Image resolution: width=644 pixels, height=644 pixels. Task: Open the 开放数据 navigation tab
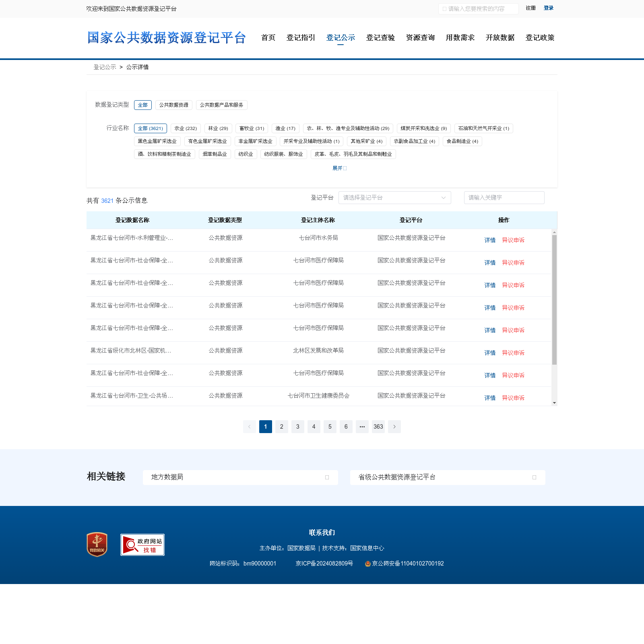coord(500,38)
